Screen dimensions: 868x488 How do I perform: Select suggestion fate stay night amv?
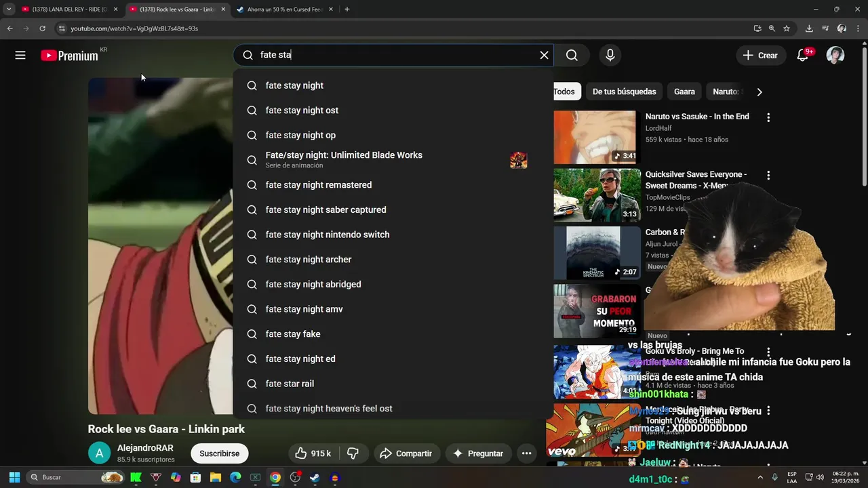point(393,309)
